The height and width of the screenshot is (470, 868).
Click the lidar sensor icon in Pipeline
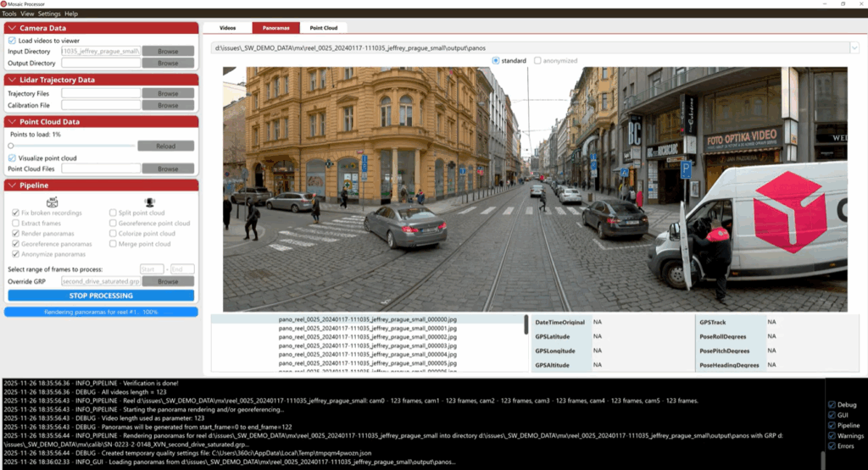(149, 202)
